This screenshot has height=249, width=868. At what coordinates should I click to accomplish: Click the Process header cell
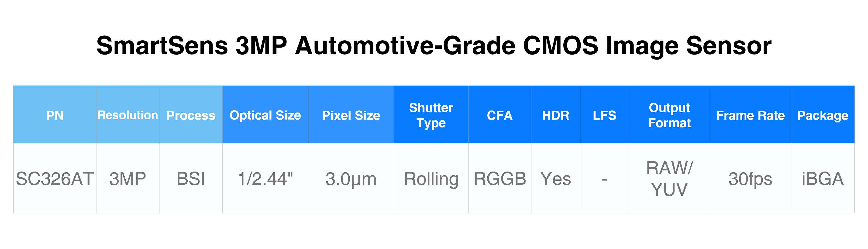click(191, 115)
